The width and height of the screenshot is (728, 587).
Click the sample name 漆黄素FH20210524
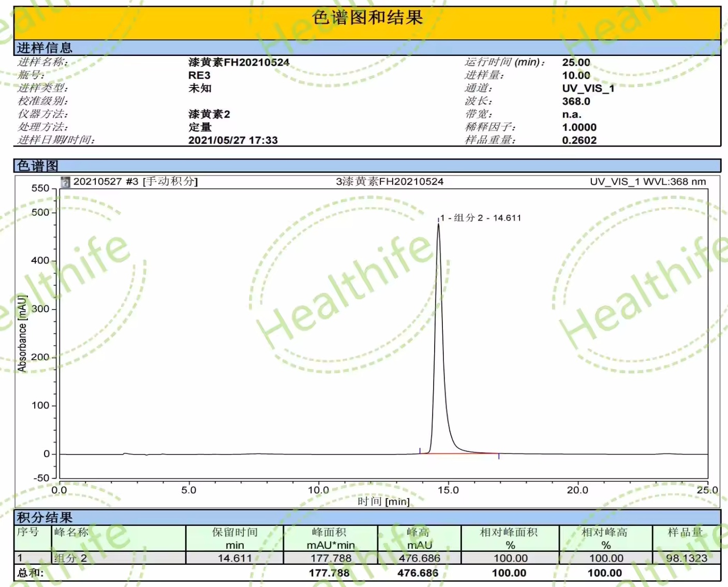click(239, 62)
